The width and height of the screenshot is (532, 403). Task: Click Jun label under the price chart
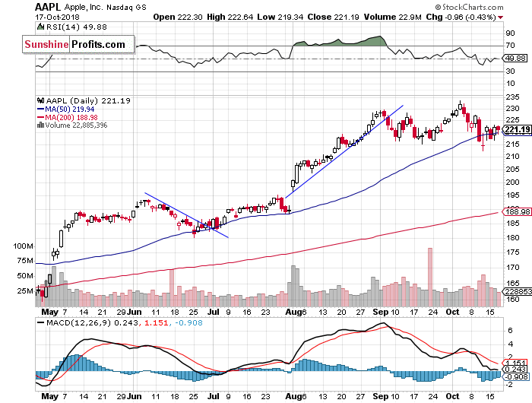[x=135, y=312]
